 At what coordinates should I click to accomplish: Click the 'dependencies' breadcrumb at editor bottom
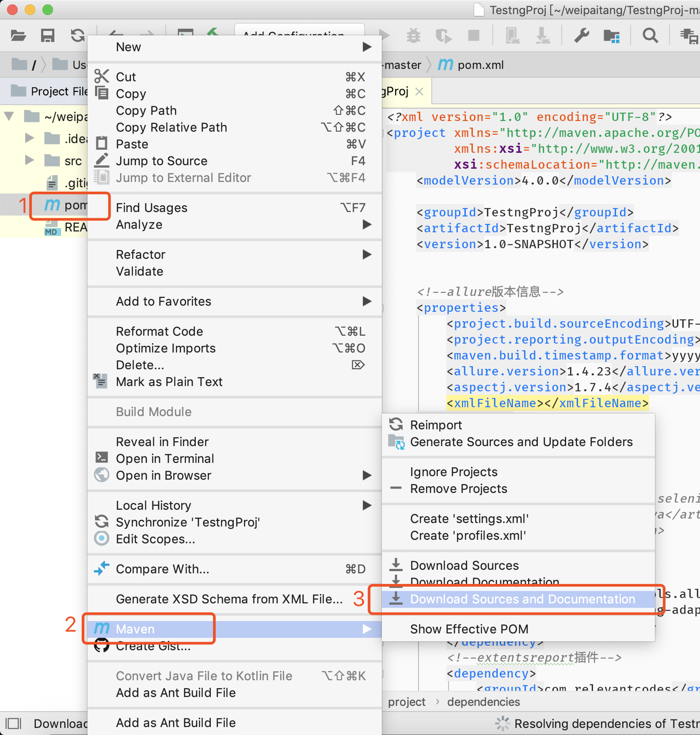[483, 702]
